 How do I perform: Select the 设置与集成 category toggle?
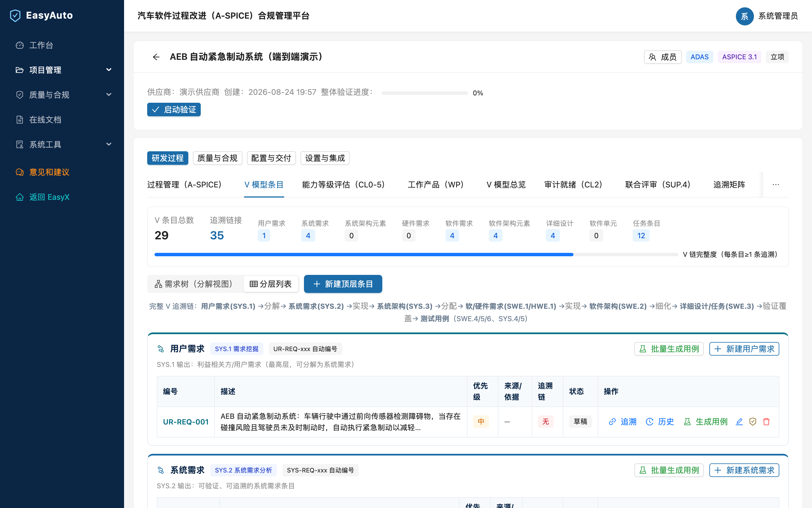(x=325, y=158)
